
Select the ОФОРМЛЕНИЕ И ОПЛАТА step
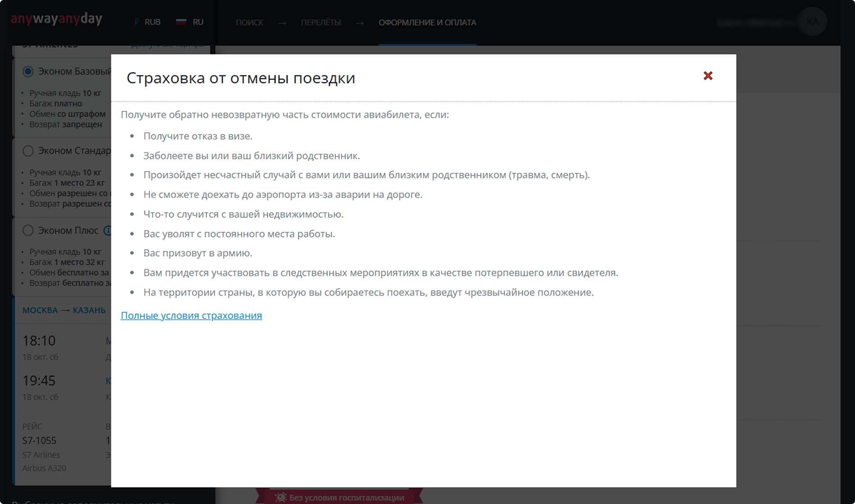click(427, 22)
